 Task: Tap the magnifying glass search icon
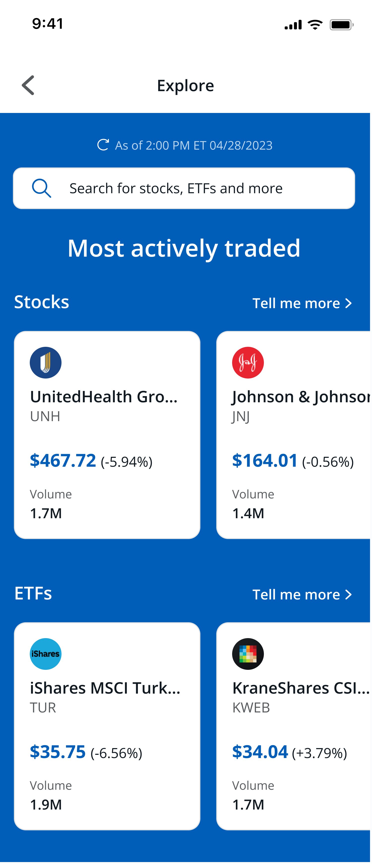coord(41,188)
